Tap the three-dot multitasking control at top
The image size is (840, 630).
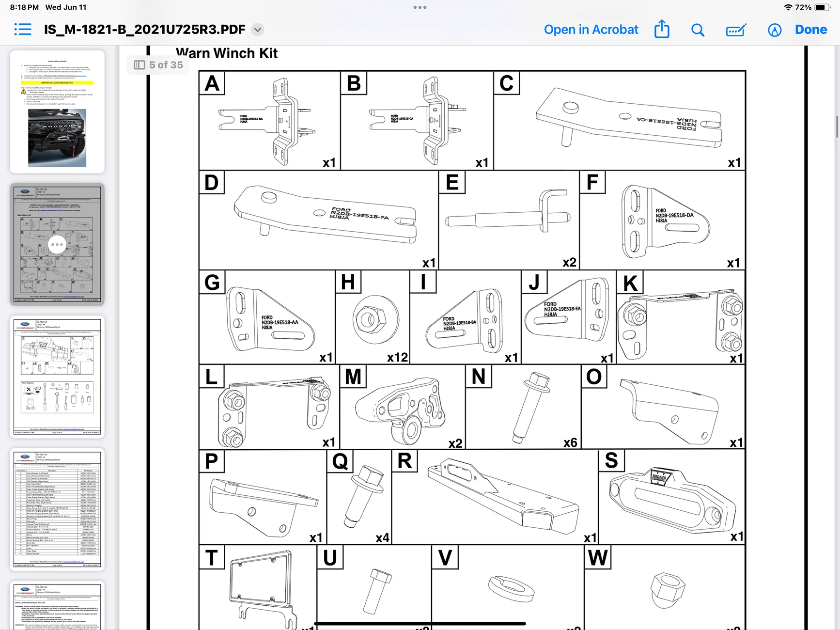tap(420, 7)
